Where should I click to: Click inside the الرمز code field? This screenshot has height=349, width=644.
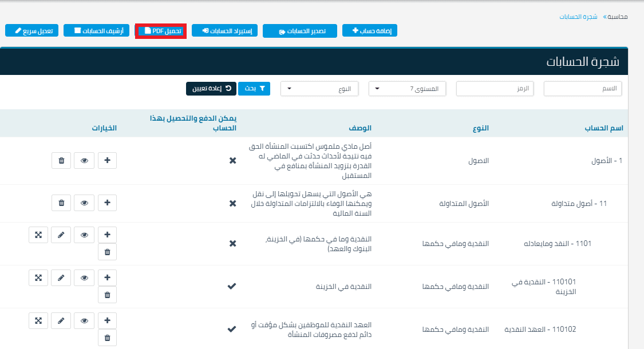[x=494, y=89]
